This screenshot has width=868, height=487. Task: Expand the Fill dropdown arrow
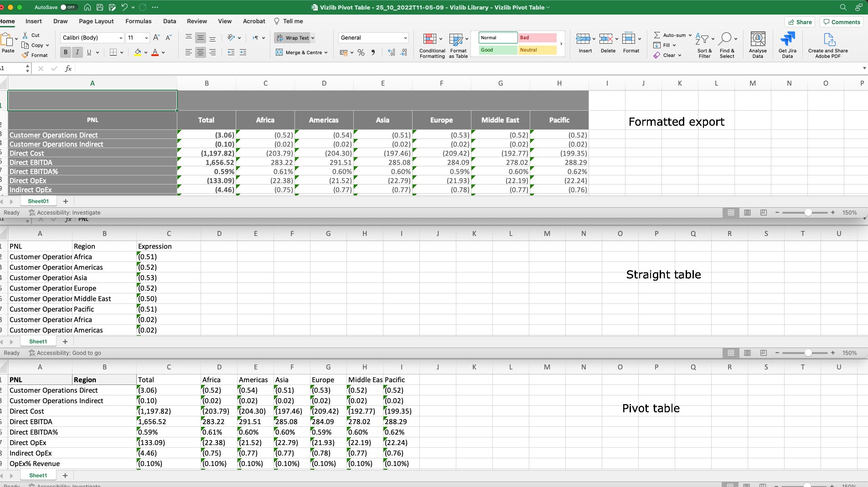[674, 45]
